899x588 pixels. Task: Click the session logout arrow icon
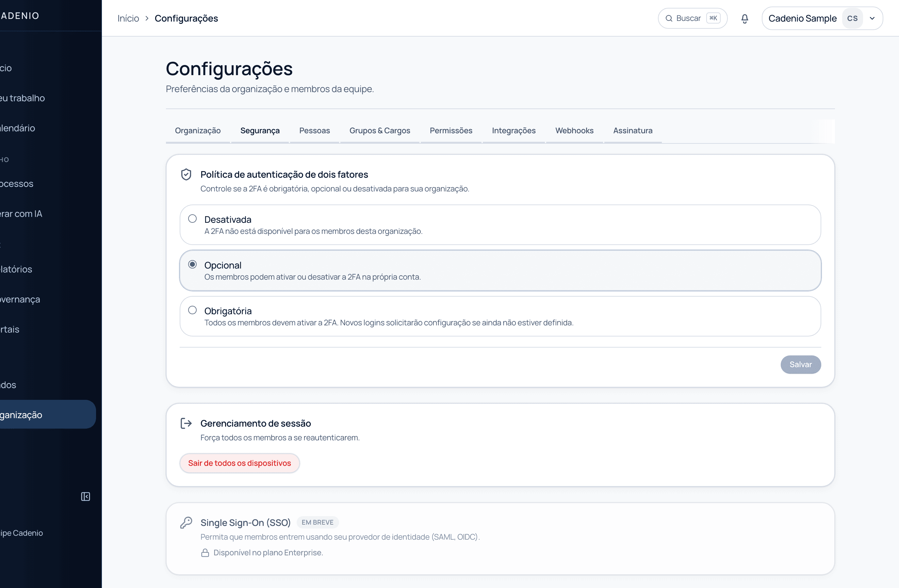(186, 423)
